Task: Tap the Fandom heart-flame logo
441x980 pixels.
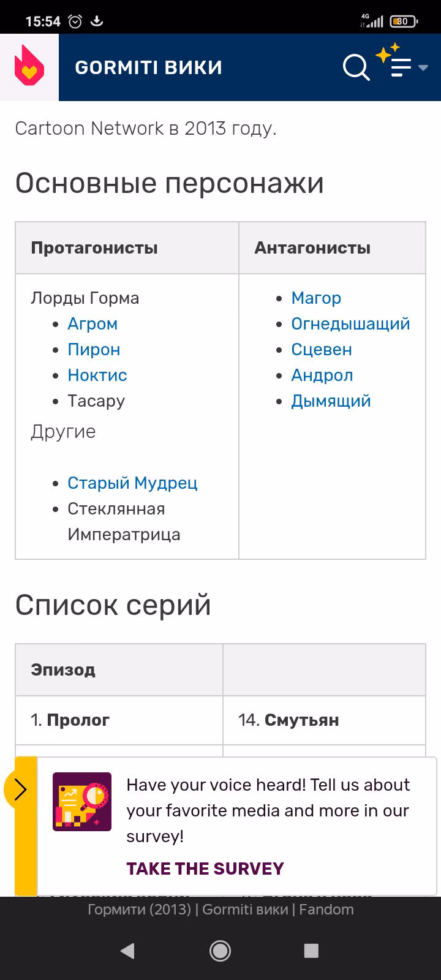Action: [29, 66]
